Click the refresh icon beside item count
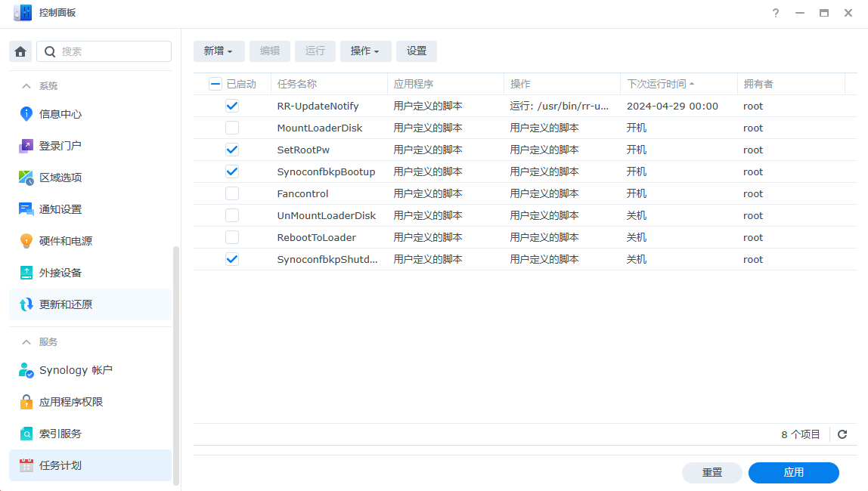 click(842, 434)
